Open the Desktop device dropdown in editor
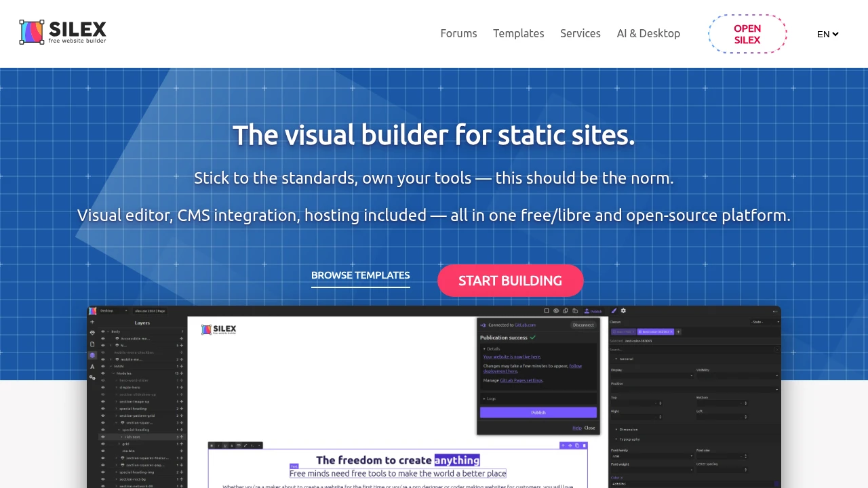Screen dimensions: 868x488 click(x=113, y=310)
